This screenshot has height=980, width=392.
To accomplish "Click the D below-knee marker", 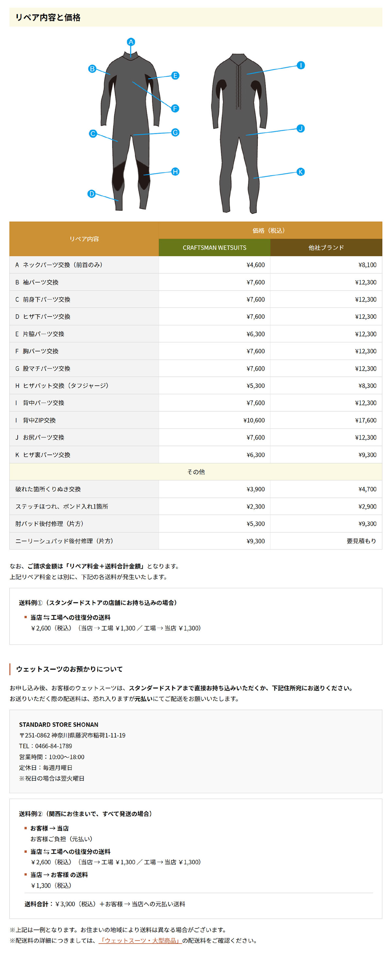I will coord(91,194).
